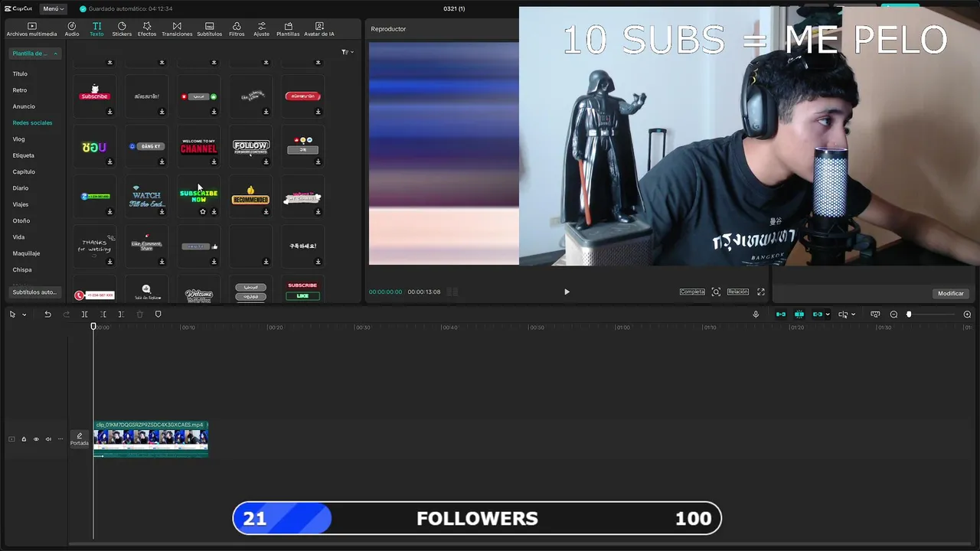Viewport: 980px width, 551px height.
Task: Open the template filter dropdown
Action: pos(347,52)
